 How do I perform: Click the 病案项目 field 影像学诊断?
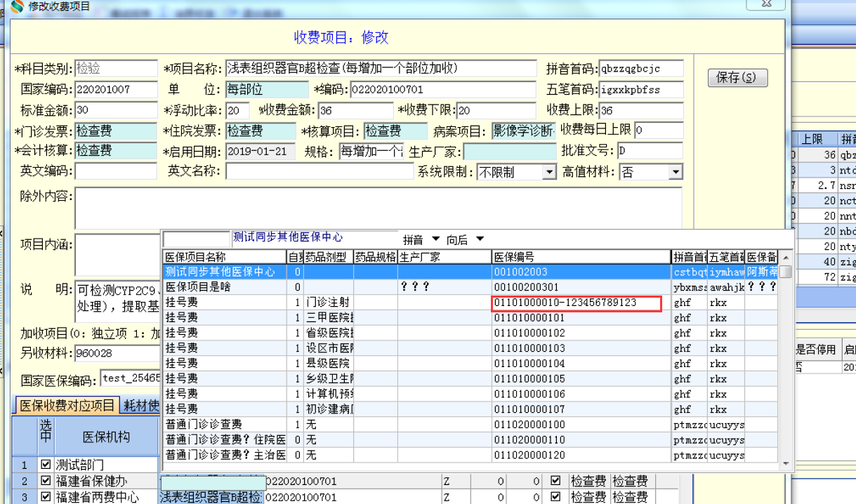point(522,131)
